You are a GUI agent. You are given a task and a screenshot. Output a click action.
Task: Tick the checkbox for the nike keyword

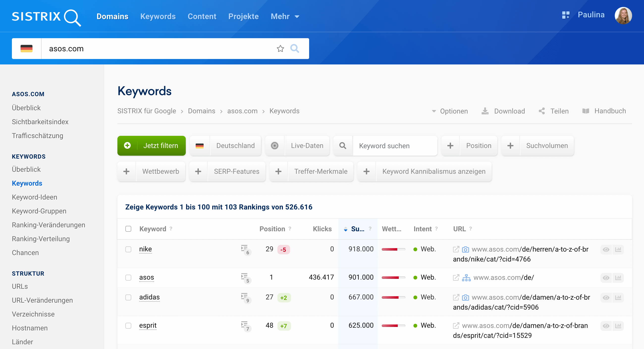[x=128, y=249]
